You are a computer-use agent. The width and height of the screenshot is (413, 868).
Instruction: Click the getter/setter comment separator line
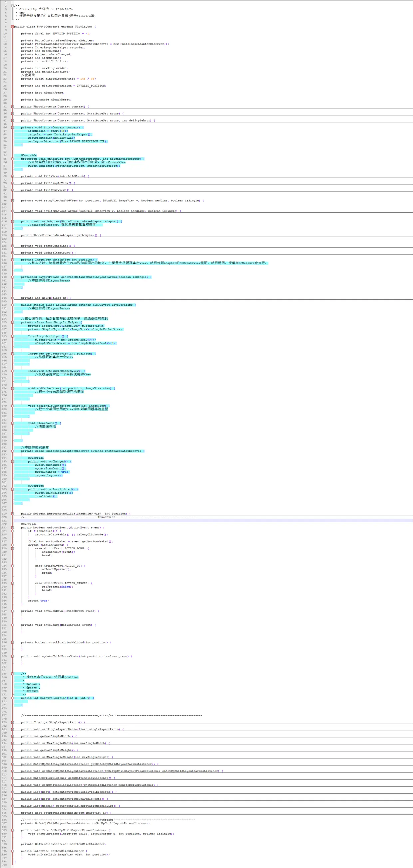pyautogui.click(x=112, y=715)
